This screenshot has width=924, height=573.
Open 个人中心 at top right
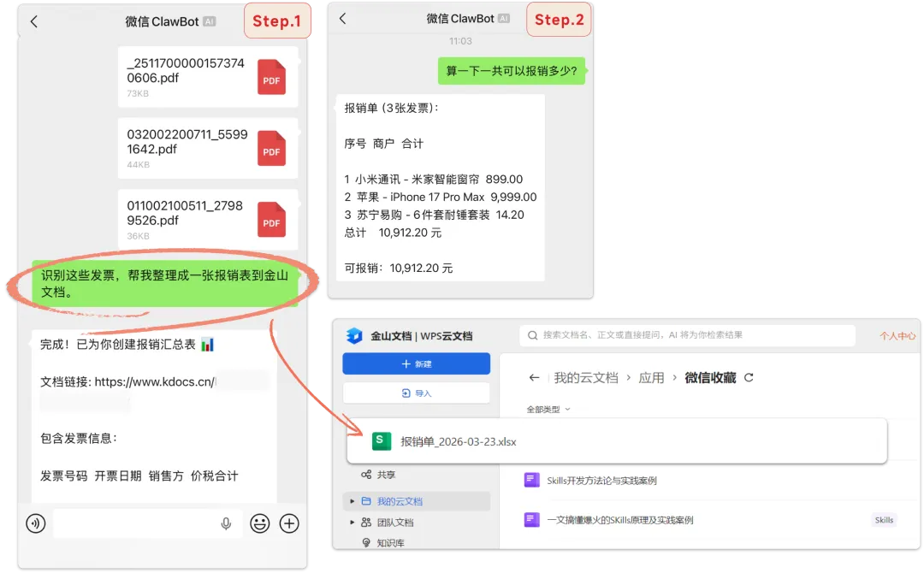(x=895, y=334)
